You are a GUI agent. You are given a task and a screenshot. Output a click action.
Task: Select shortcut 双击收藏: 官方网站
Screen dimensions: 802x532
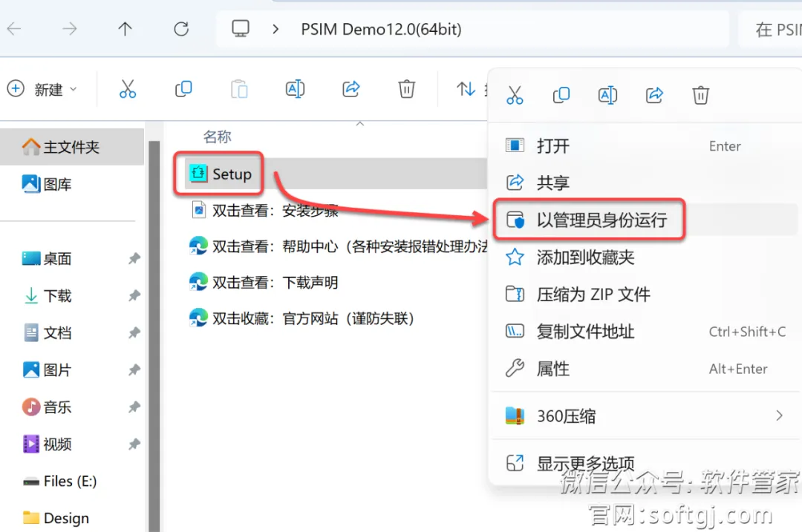click(301, 318)
